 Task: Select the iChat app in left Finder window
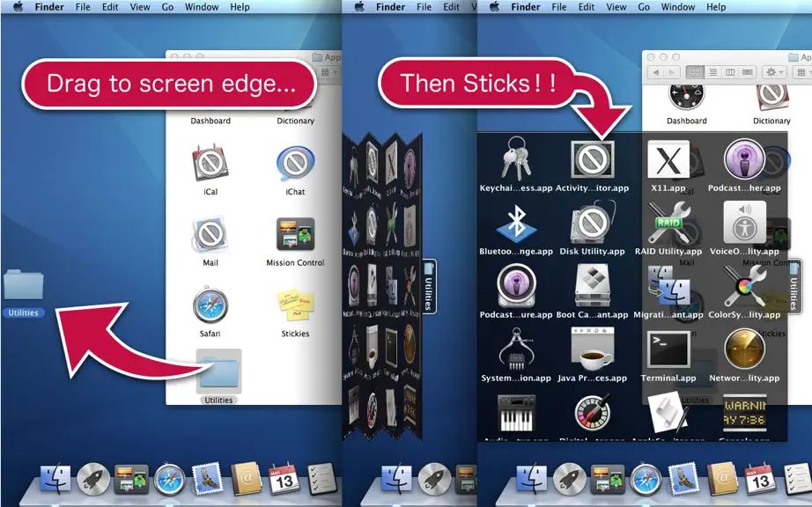(x=295, y=164)
